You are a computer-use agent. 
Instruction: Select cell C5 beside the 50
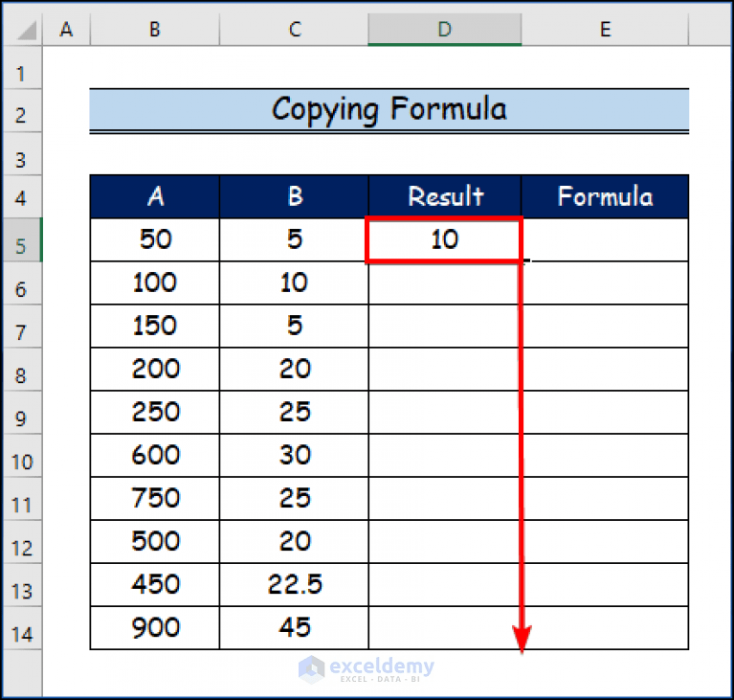pyautogui.click(x=294, y=240)
